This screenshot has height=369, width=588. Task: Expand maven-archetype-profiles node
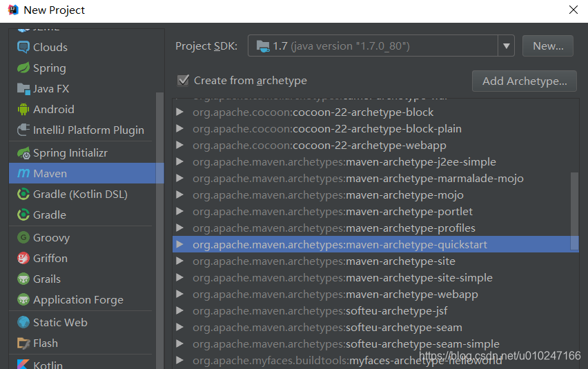[179, 228]
